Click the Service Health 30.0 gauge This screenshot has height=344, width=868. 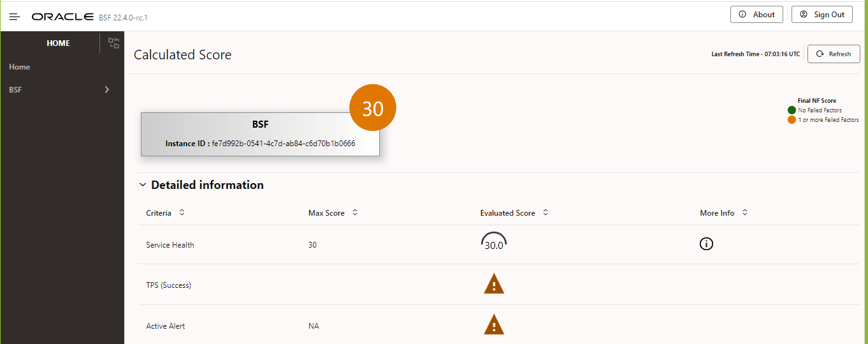494,242
